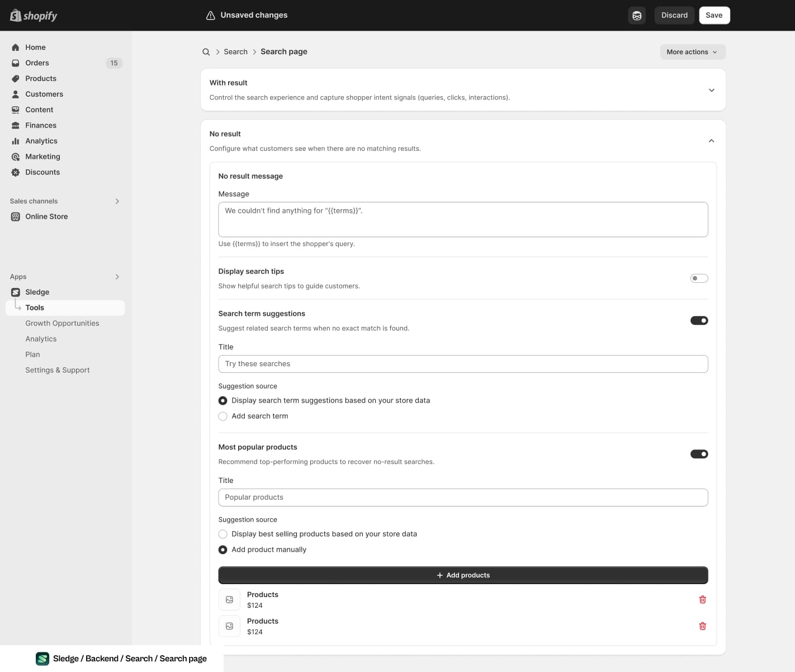Click the Orders inbox icon
Viewport: 795px width, 672px height.
[16, 63]
